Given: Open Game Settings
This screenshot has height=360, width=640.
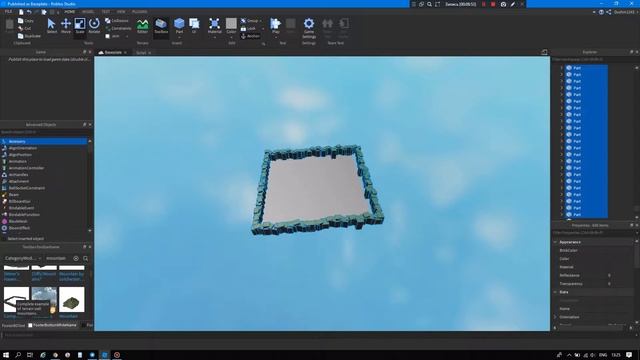Looking at the screenshot, I should point(309,28).
